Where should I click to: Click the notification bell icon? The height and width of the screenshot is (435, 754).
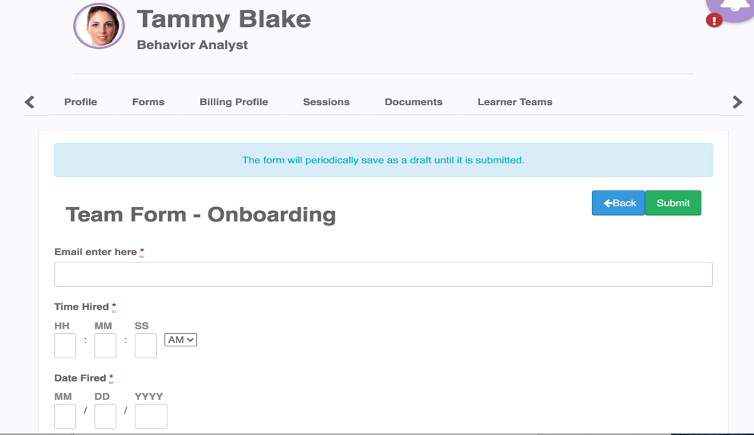pyautogui.click(x=733, y=6)
